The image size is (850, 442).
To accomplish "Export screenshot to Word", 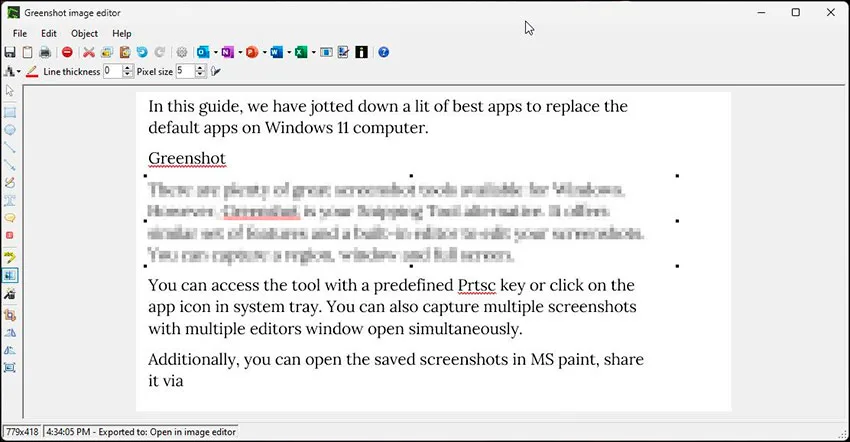I will [276, 52].
